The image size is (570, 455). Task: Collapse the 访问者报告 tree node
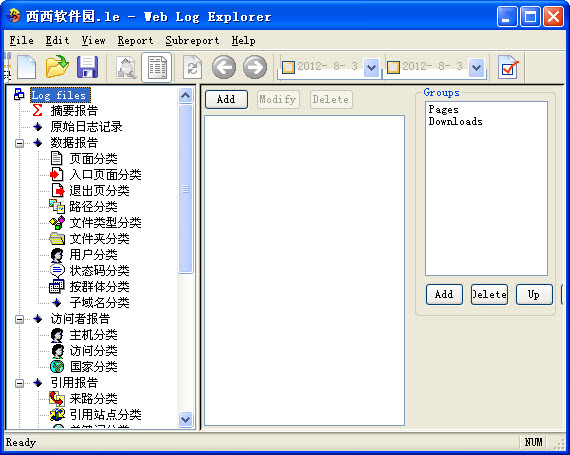coord(19,319)
